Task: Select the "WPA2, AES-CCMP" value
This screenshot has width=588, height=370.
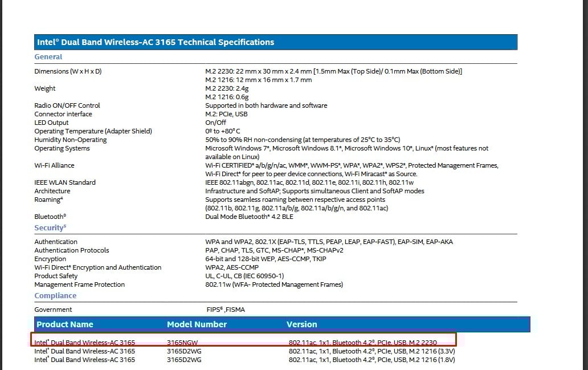Action: [232, 267]
